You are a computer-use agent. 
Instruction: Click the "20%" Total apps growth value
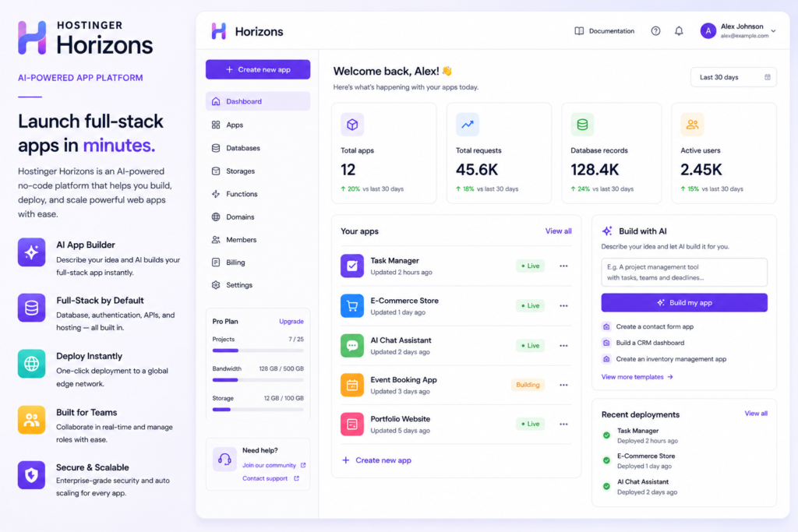pos(354,188)
